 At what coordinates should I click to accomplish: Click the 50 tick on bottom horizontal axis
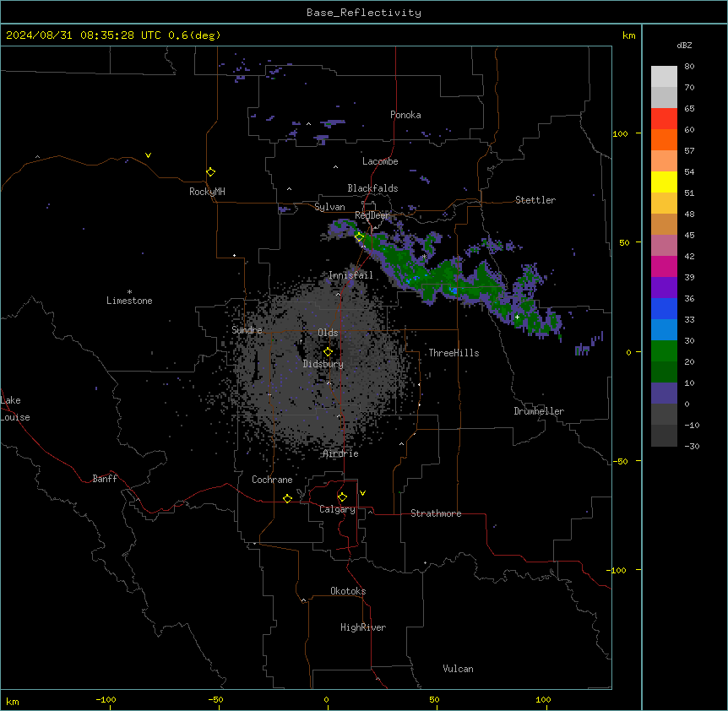pyautogui.click(x=434, y=699)
